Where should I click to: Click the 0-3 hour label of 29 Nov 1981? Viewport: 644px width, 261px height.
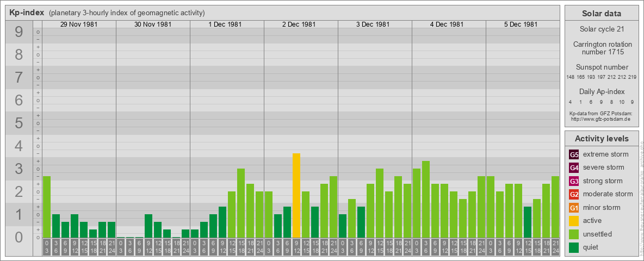click(x=46, y=247)
